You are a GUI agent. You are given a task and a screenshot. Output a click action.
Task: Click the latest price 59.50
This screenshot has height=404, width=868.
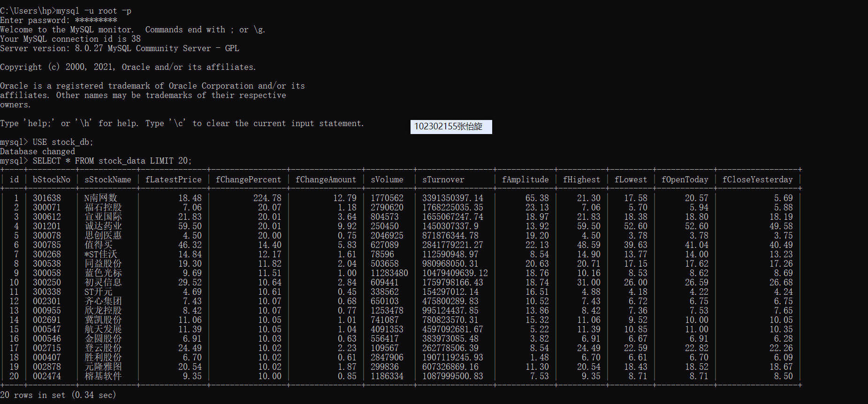[190, 226]
